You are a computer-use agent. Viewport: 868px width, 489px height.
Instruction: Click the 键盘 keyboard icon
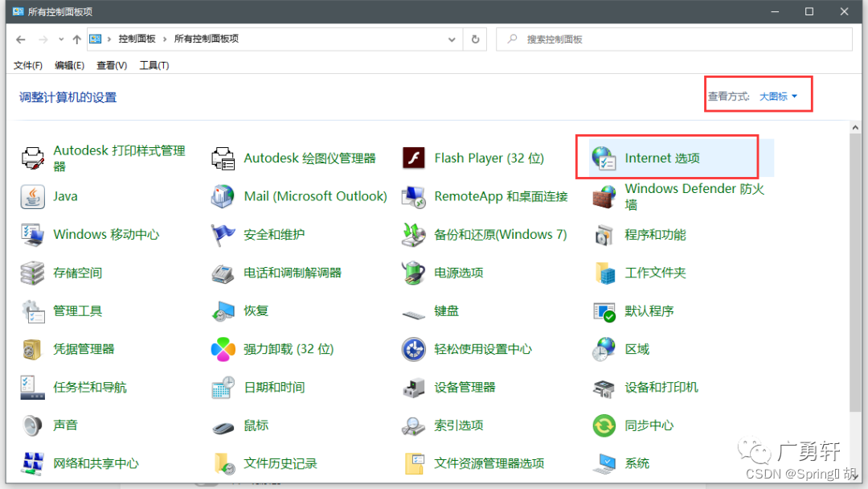(x=414, y=314)
